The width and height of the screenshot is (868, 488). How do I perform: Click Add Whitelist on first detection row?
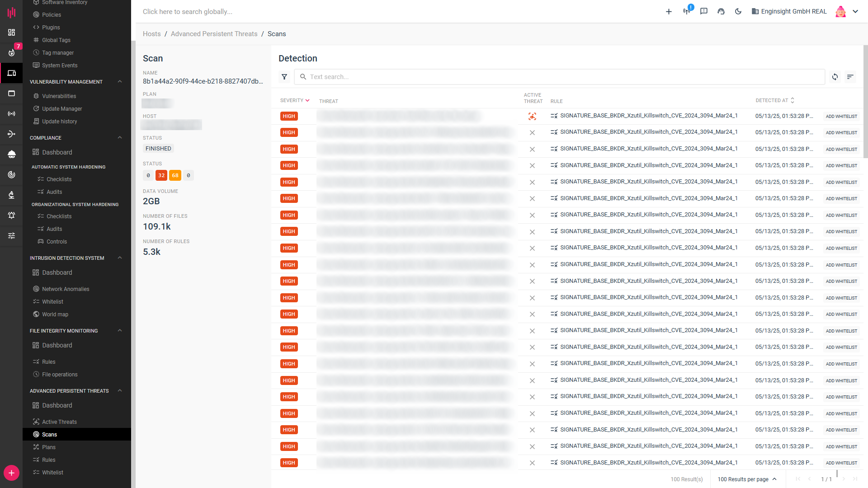(x=841, y=117)
